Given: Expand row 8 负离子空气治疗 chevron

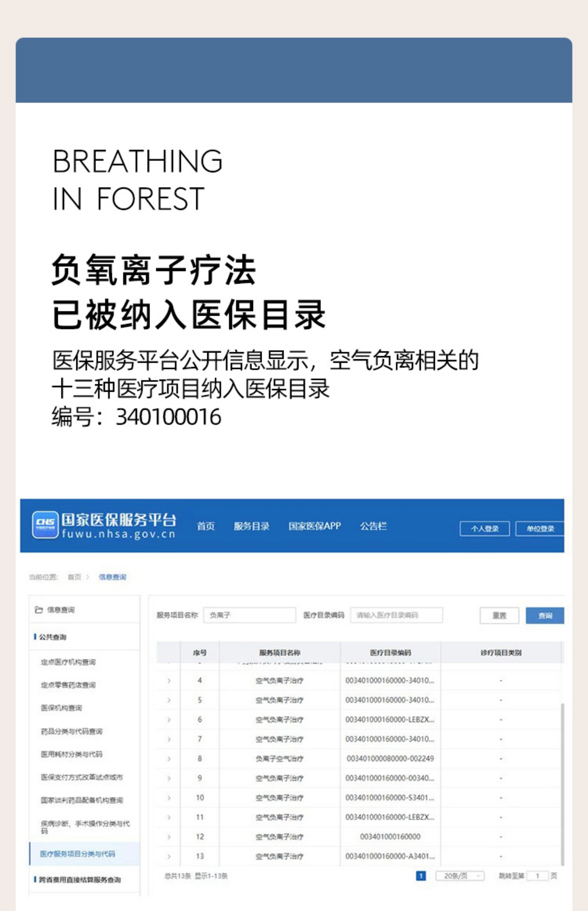Looking at the screenshot, I should click(169, 759).
